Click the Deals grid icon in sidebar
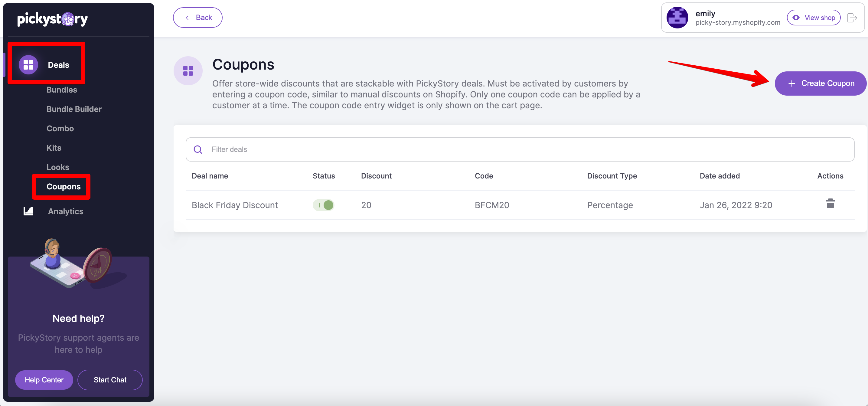Screen dimensions: 868x406 coord(28,65)
